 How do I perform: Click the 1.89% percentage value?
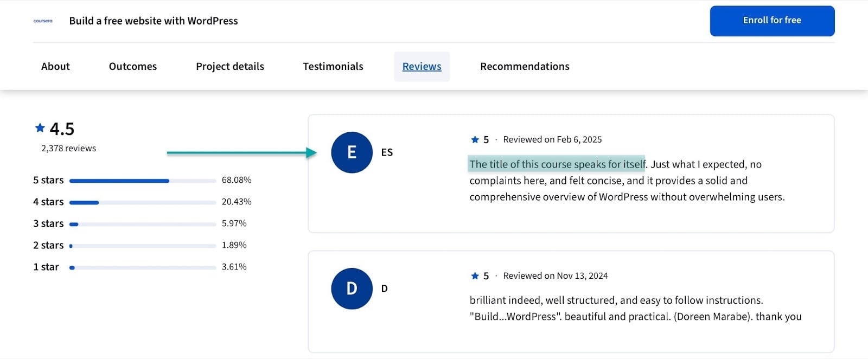[x=234, y=245]
